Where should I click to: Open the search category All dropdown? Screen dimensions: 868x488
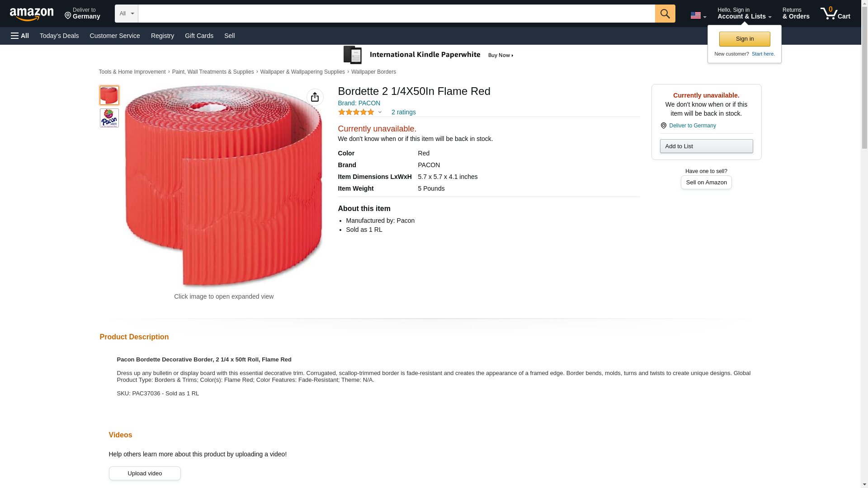pos(126,14)
